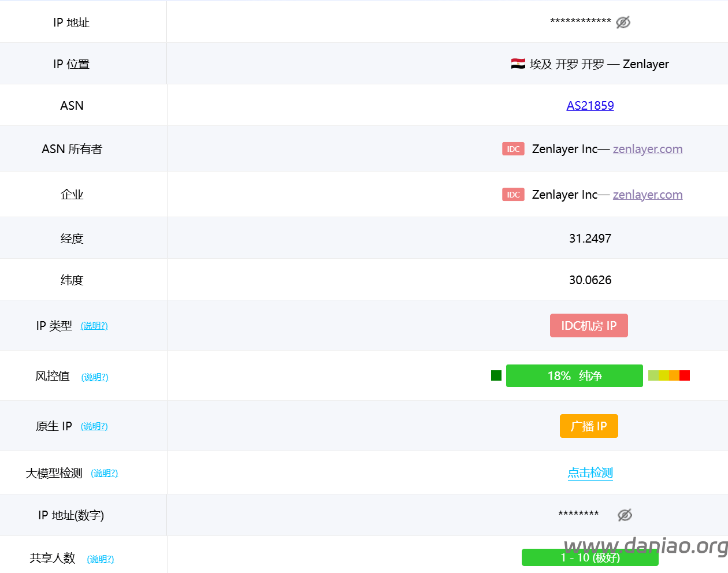Open the AS21859 link
Viewport: 728px width, 573px height.
coord(590,106)
